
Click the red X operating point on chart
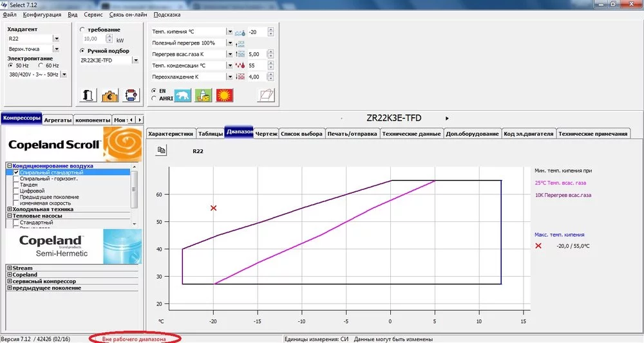(x=213, y=208)
